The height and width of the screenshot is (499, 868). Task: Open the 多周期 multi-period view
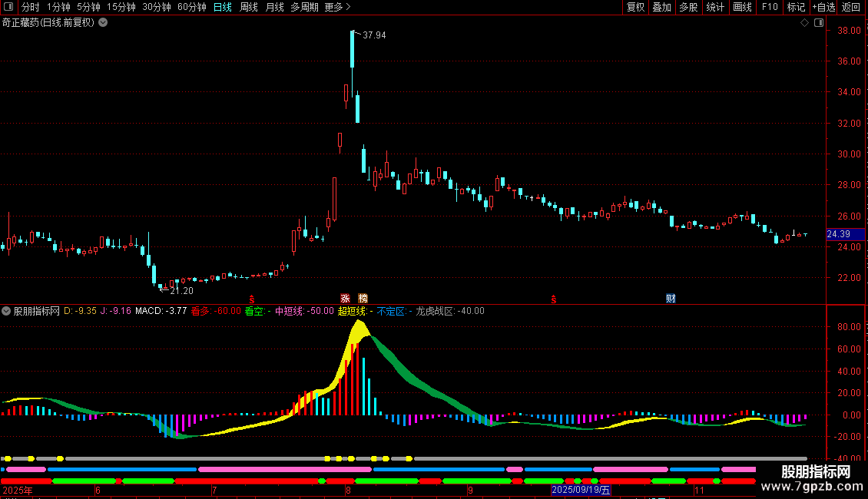coord(304,7)
